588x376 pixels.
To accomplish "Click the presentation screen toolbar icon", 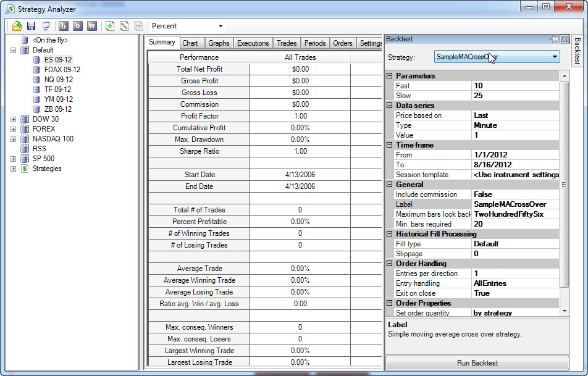I will (46, 26).
